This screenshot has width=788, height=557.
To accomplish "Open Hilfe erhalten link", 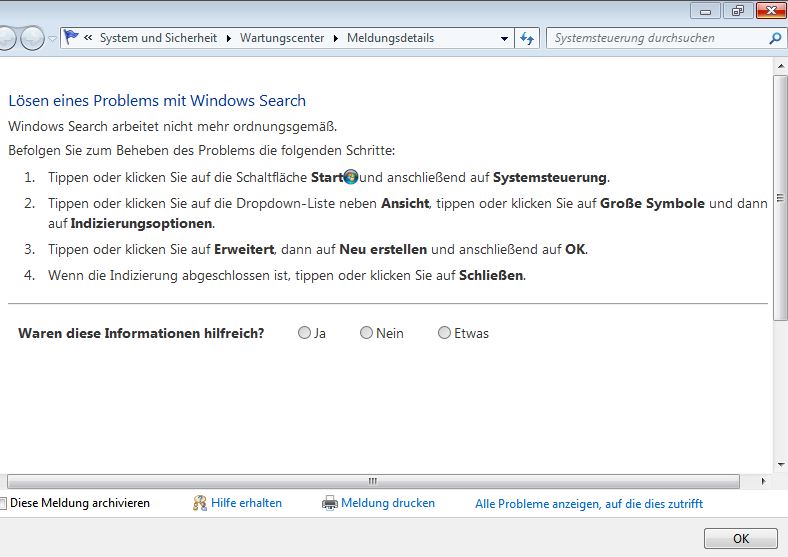I will (x=246, y=503).
